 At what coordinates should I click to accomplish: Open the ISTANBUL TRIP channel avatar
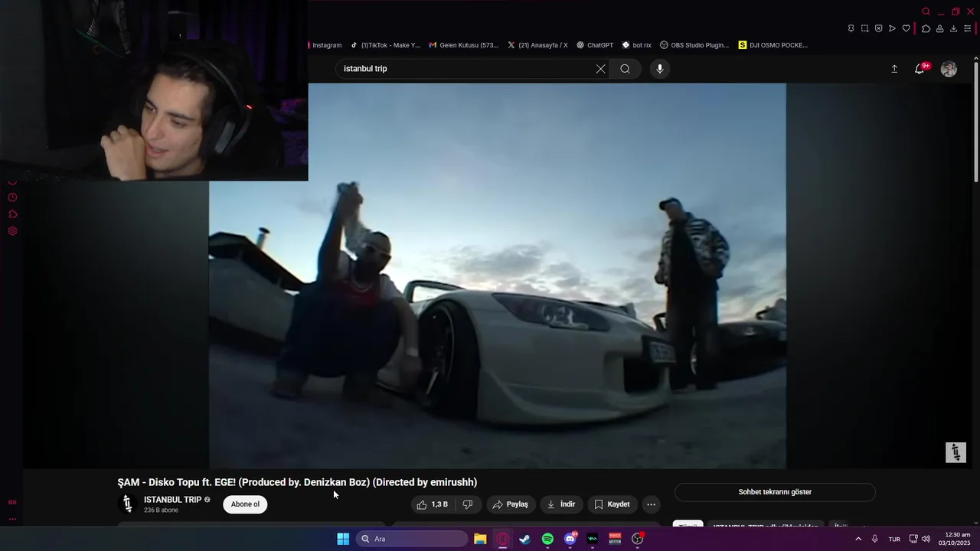[x=128, y=504]
